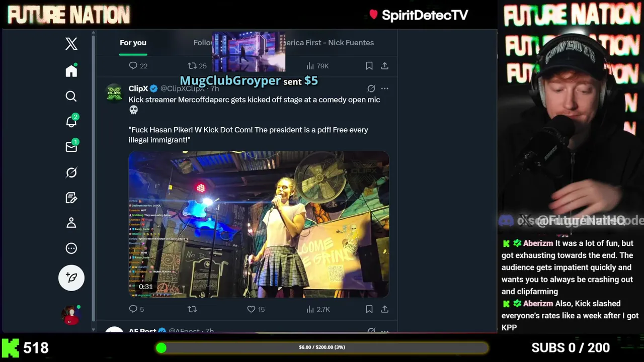Click the SUBS 0 / 200 counter
Viewport: 644px width, 362px height.
click(x=571, y=347)
